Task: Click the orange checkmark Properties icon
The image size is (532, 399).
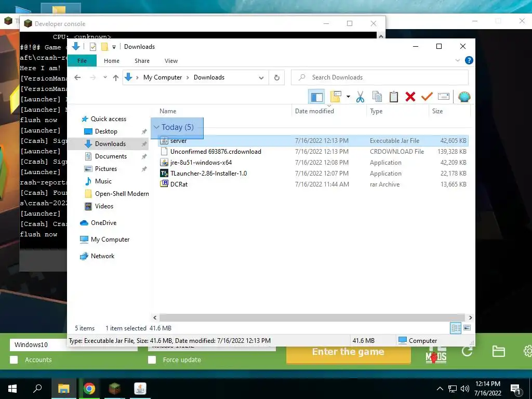Action: point(427,97)
